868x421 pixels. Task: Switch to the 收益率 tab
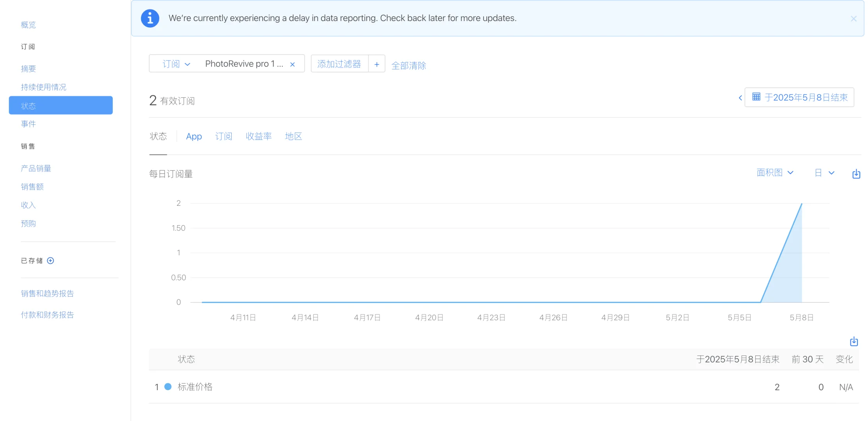[x=258, y=136]
